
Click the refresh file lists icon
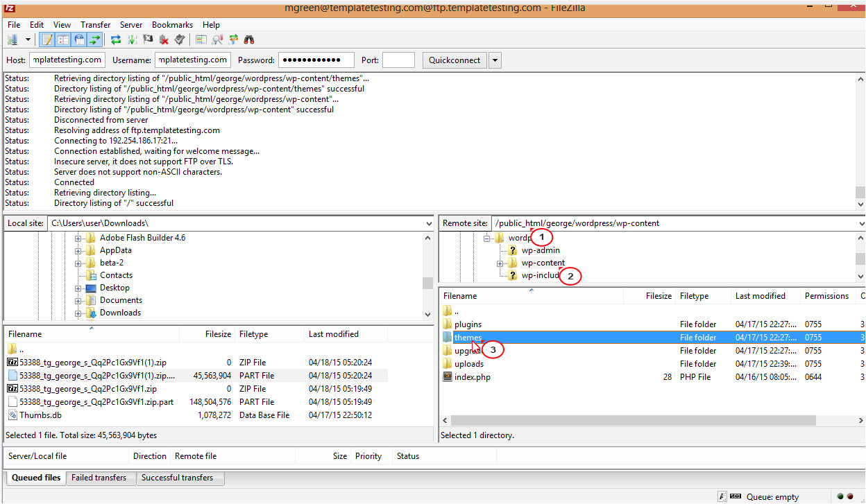pyautogui.click(x=116, y=40)
